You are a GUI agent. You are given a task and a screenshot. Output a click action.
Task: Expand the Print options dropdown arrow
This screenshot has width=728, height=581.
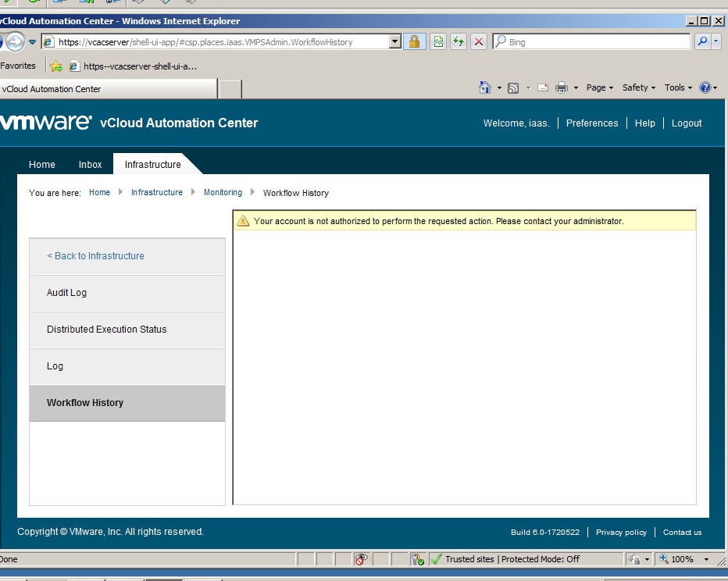coord(576,87)
